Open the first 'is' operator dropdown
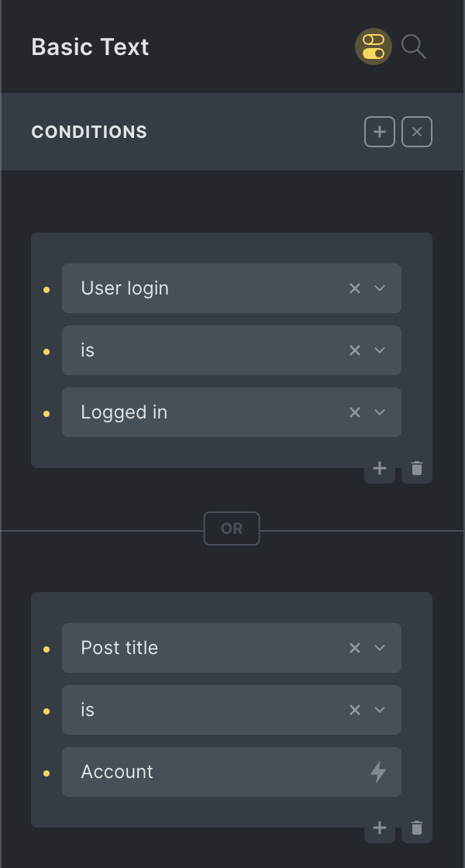Viewport: 465px width, 868px height. pyautogui.click(x=380, y=350)
